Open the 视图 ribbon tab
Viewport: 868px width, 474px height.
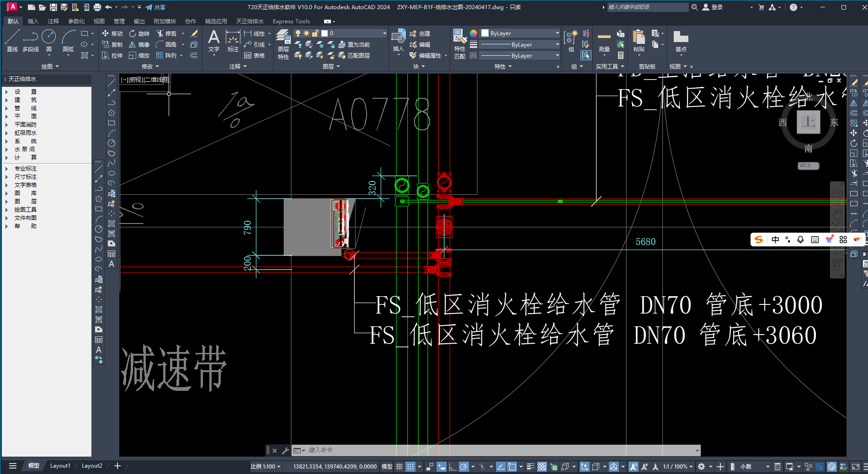click(x=99, y=21)
